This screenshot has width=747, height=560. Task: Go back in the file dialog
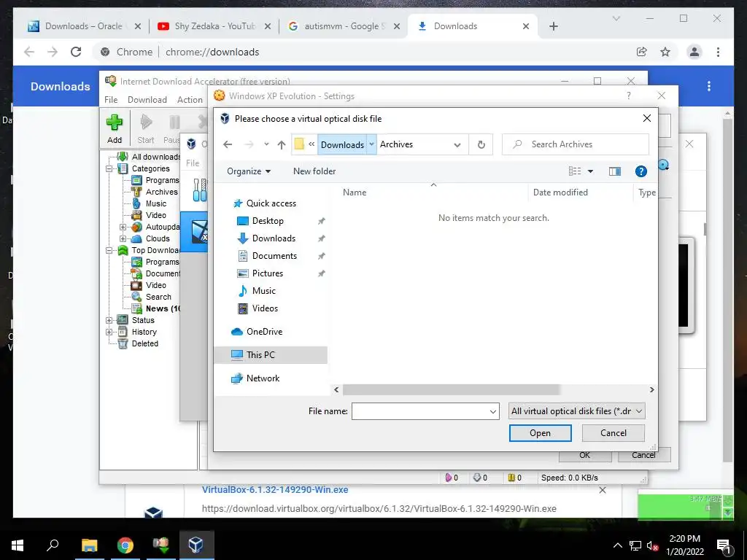tap(228, 144)
